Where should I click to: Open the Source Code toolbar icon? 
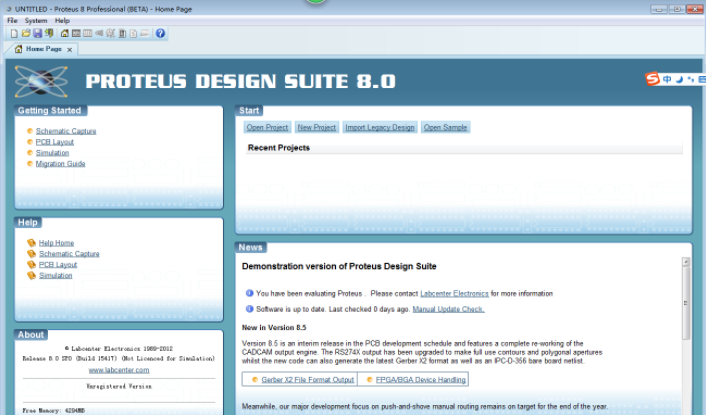point(145,33)
